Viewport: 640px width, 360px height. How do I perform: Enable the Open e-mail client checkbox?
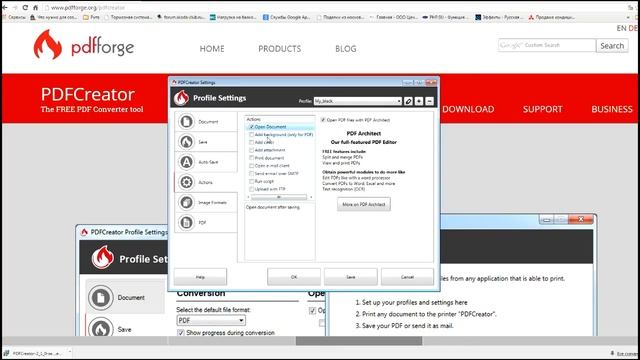[x=251, y=166]
